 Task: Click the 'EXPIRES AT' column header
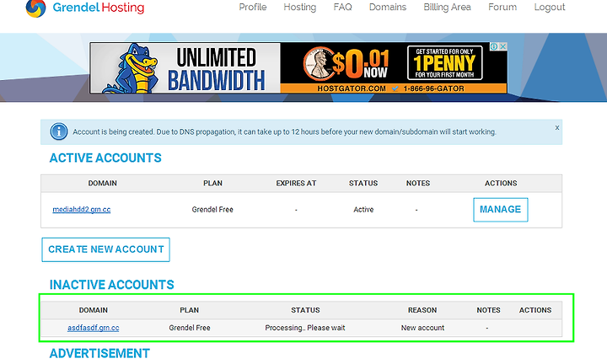296,184
